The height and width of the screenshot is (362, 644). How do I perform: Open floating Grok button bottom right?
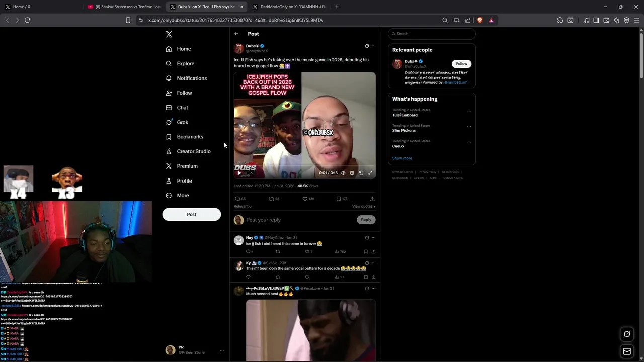[627, 334]
